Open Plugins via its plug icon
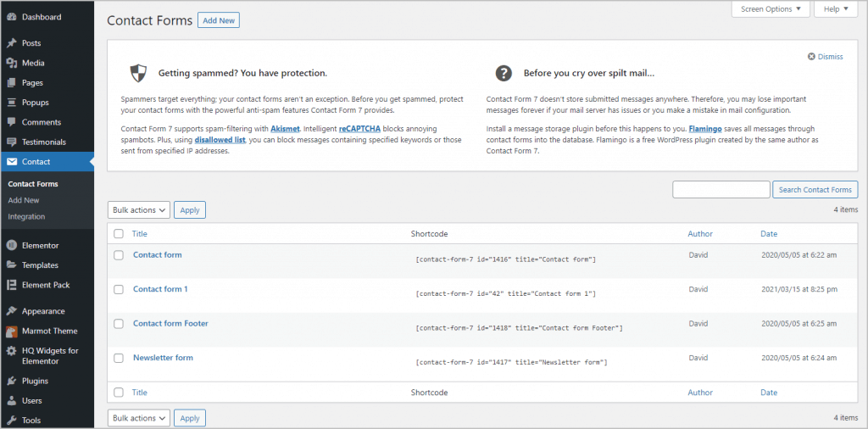 (x=12, y=382)
